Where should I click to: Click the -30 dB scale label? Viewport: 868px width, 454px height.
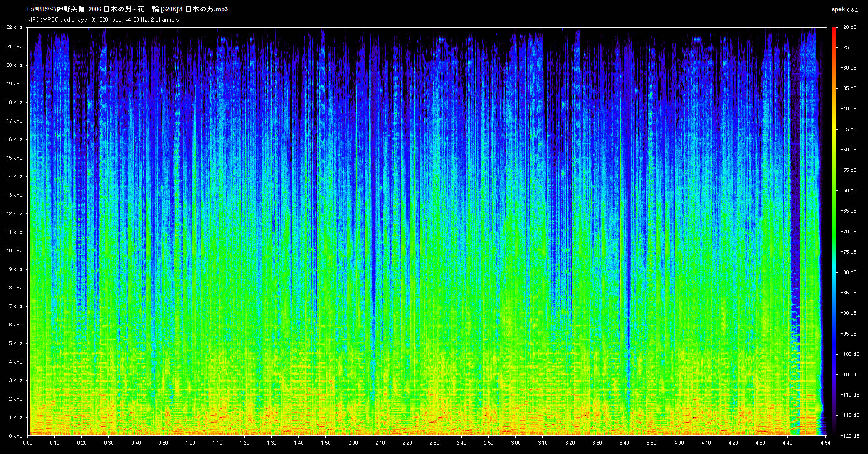coord(848,68)
